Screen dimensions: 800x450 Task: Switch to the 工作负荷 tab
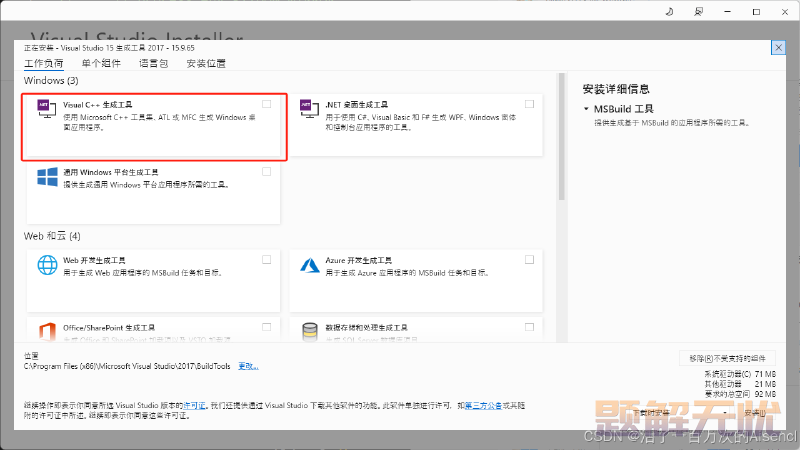pyautogui.click(x=44, y=63)
